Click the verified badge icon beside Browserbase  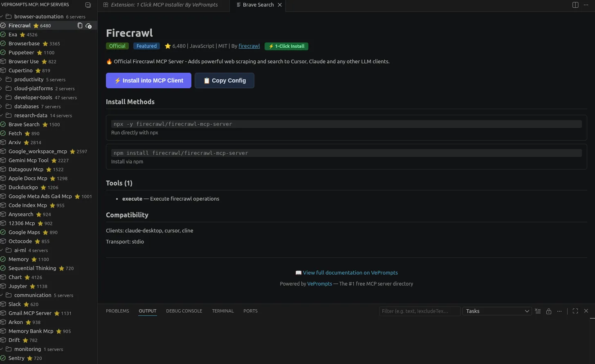coord(3,44)
